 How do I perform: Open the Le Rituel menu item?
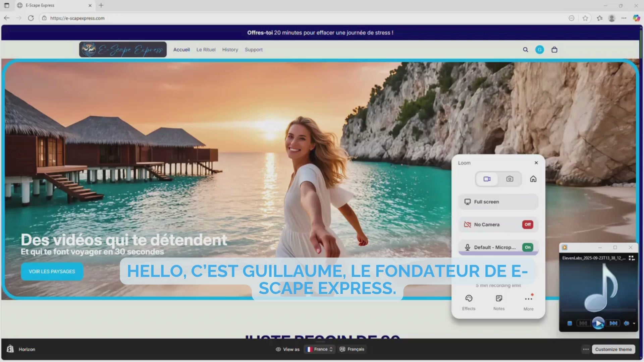(x=206, y=50)
